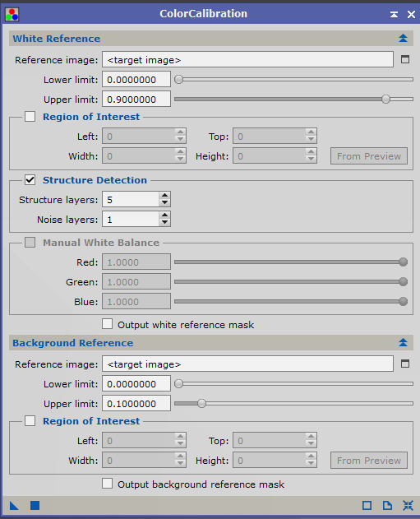Click the Apply Global square icon
420x519 pixels.
(x=35, y=506)
